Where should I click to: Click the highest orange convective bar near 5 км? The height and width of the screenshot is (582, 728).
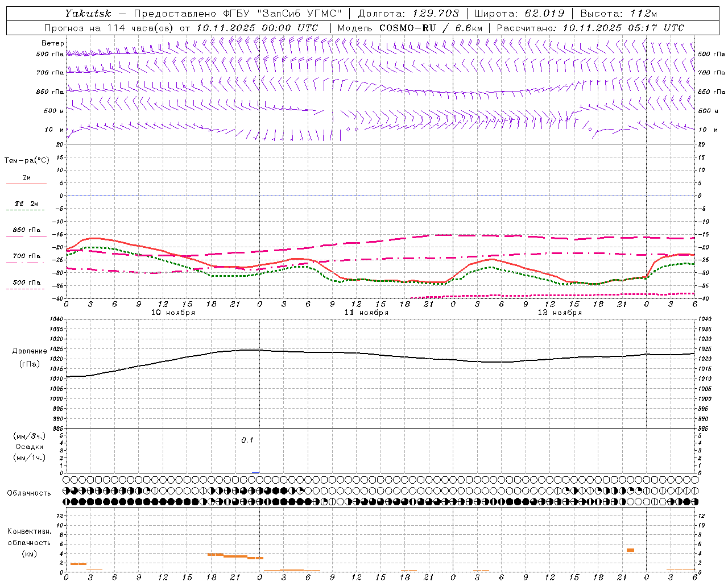pyautogui.click(x=630, y=550)
